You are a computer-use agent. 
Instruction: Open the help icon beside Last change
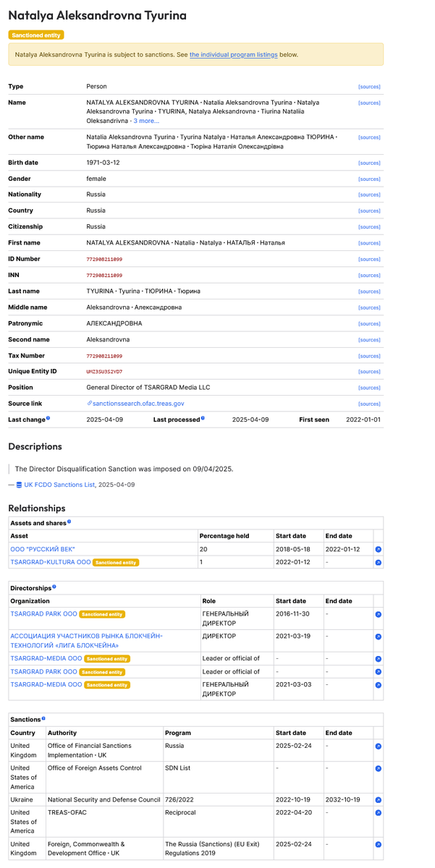click(48, 418)
